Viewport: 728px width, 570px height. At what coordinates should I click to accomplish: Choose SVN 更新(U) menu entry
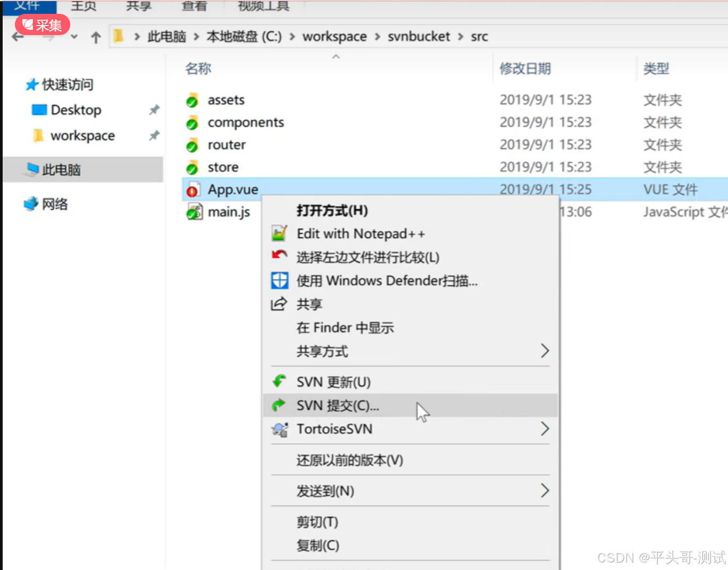tap(410, 382)
